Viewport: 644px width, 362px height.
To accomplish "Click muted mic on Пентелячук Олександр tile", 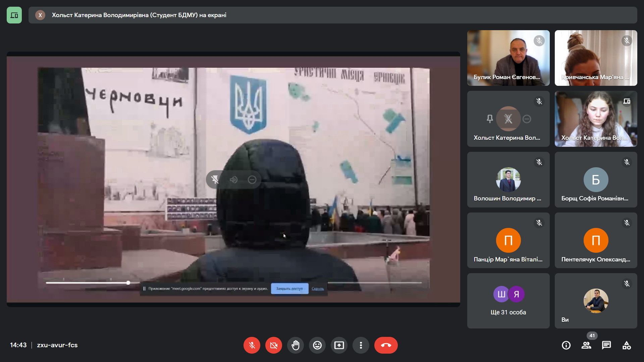I will [627, 223].
